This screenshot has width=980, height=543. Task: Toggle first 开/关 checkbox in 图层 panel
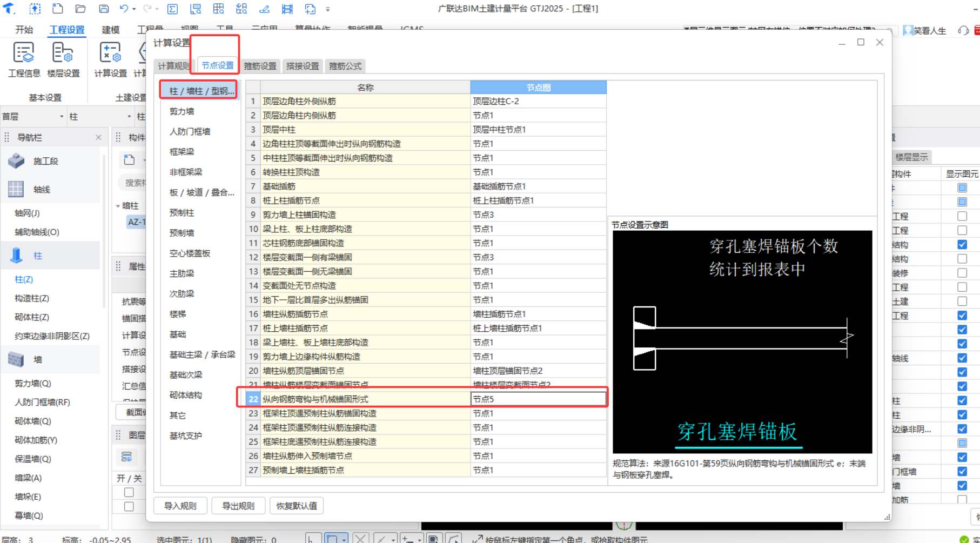(x=129, y=492)
